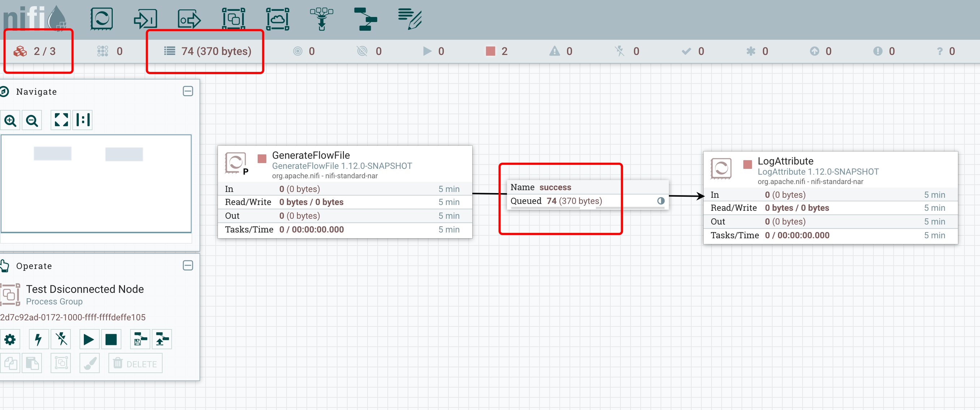Open Configuration gear in Operate panel
The image size is (980, 410).
10,339
